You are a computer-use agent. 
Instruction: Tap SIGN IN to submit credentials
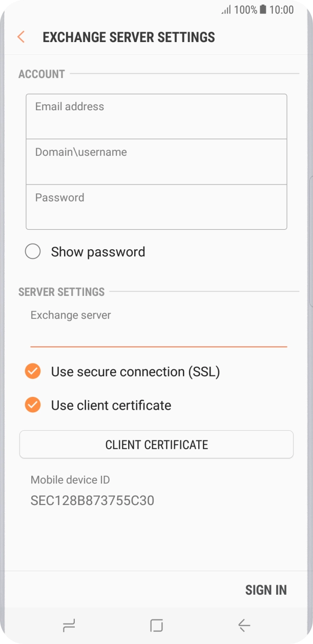coord(266,590)
